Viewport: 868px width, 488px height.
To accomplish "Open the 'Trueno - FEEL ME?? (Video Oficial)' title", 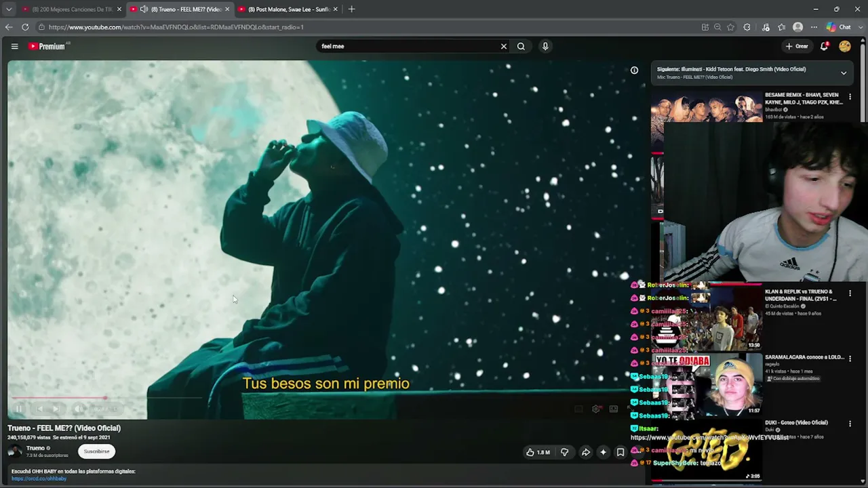I will click(x=64, y=428).
